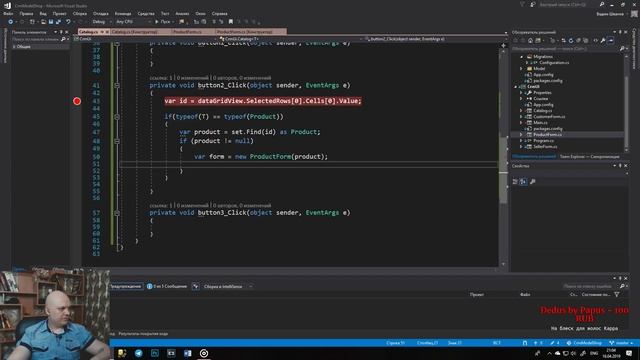
Task: Save the file with the toolbar disk icon
Action: (51, 22)
